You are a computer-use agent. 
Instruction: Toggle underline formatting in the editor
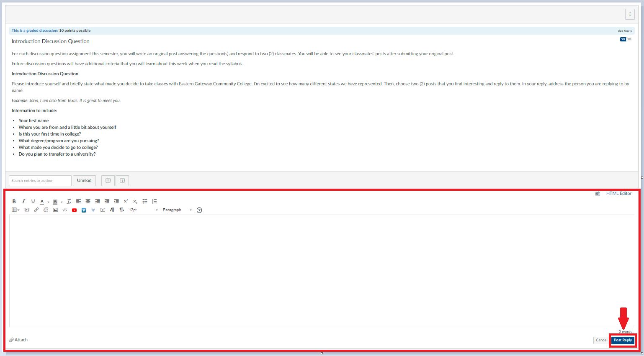pyautogui.click(x=33, y=201)
